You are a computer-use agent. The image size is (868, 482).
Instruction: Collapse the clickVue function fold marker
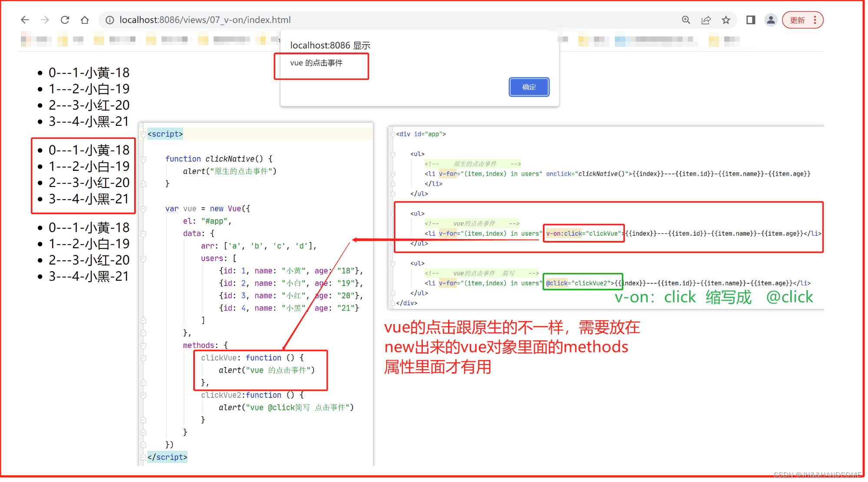click(x=143, y=358)
